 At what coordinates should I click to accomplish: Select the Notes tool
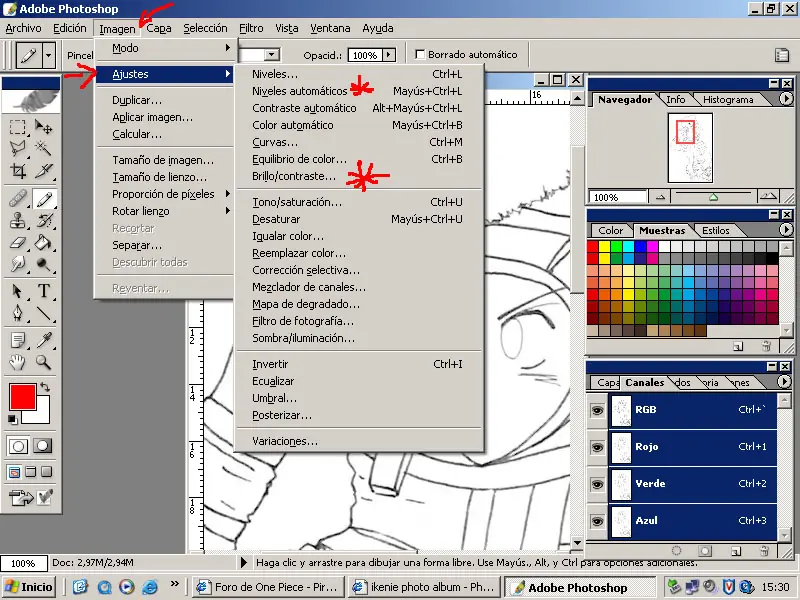tap(18, 340)
